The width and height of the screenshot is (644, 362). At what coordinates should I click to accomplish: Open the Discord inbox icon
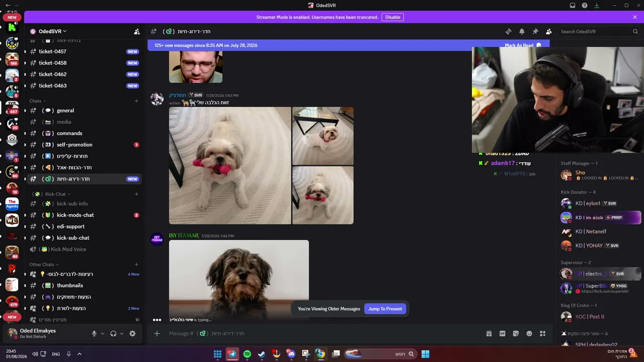coord(573,6)
